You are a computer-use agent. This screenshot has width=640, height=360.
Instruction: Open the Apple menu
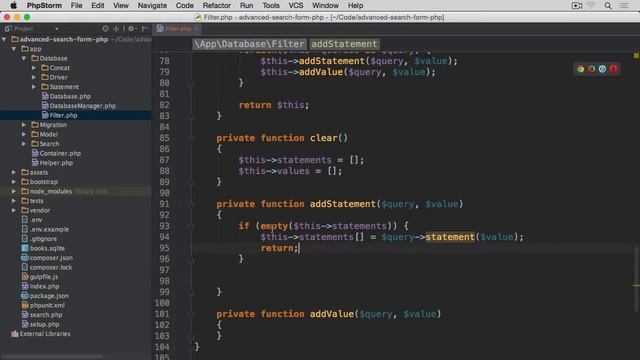13,6
